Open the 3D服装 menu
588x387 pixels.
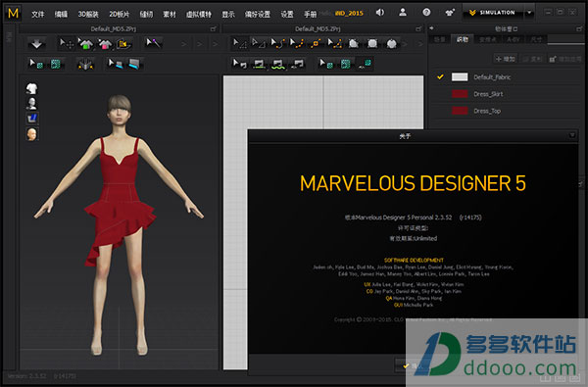88,15
